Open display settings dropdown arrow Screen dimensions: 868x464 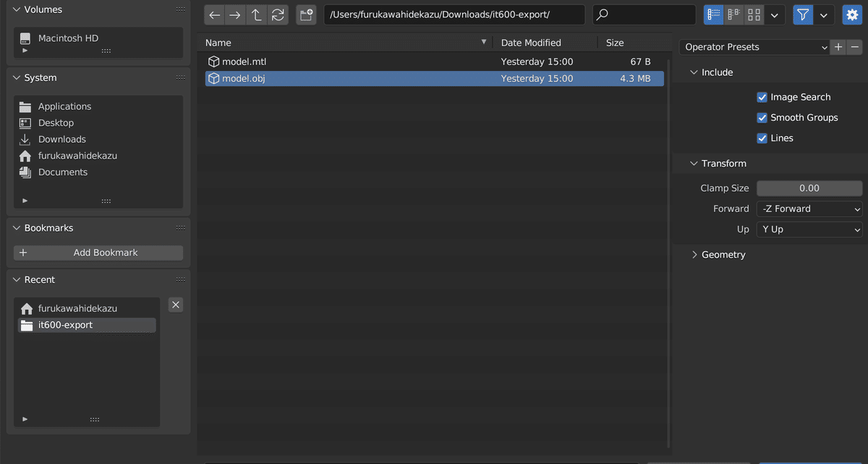[x=775, y=14]
